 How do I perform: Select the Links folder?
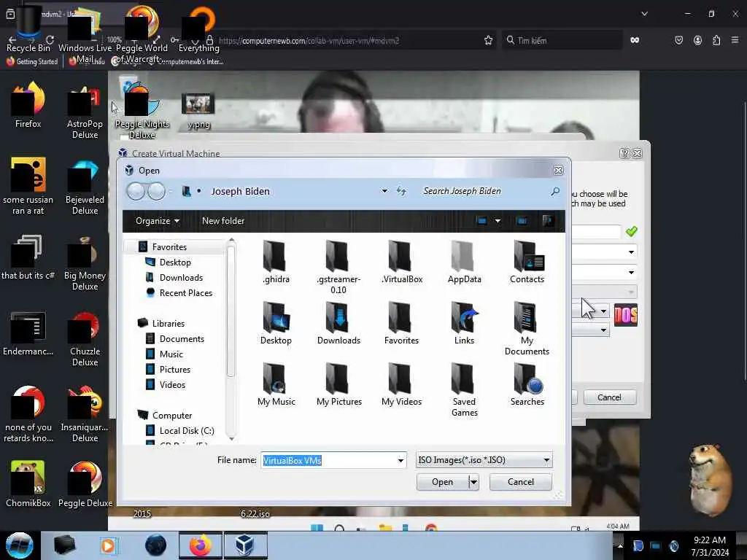464,323
